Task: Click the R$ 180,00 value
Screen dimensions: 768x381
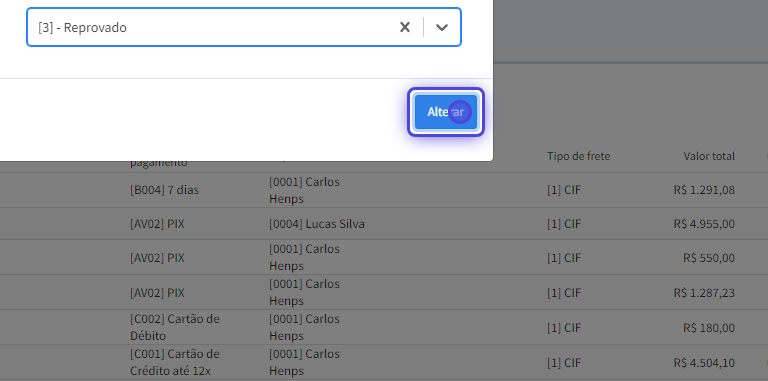Action: click(709, 328)
